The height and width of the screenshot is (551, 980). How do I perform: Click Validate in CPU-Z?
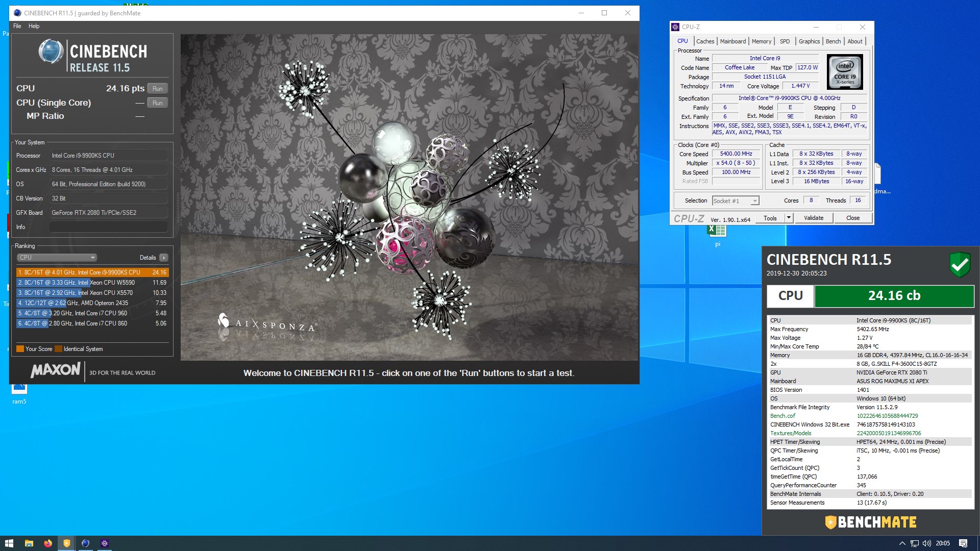point(814,218)
